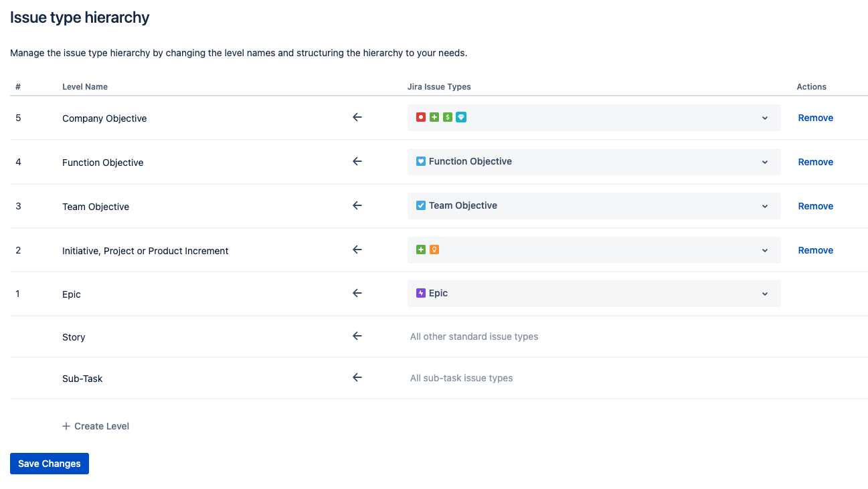Select the green dollar icon under Company Objective

[447, 117]
